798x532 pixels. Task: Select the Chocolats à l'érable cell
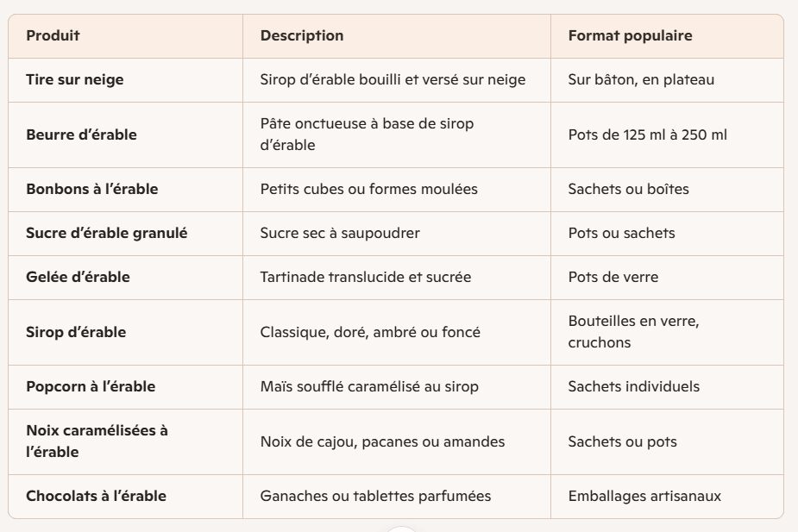click(x=96, y=497)
